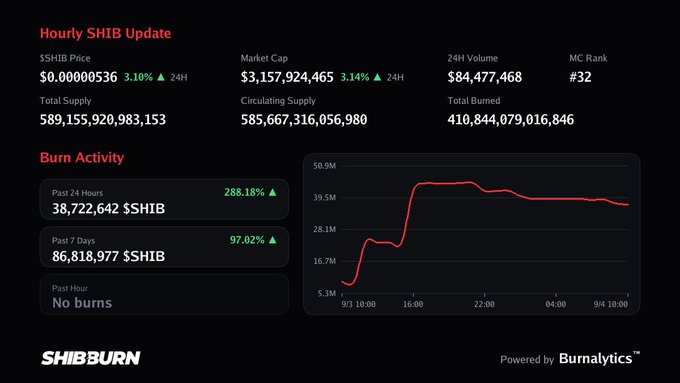Select total supply 589,155,920,983,153
The width and height of the screenshot is (680, 383).
pos(103,120)
